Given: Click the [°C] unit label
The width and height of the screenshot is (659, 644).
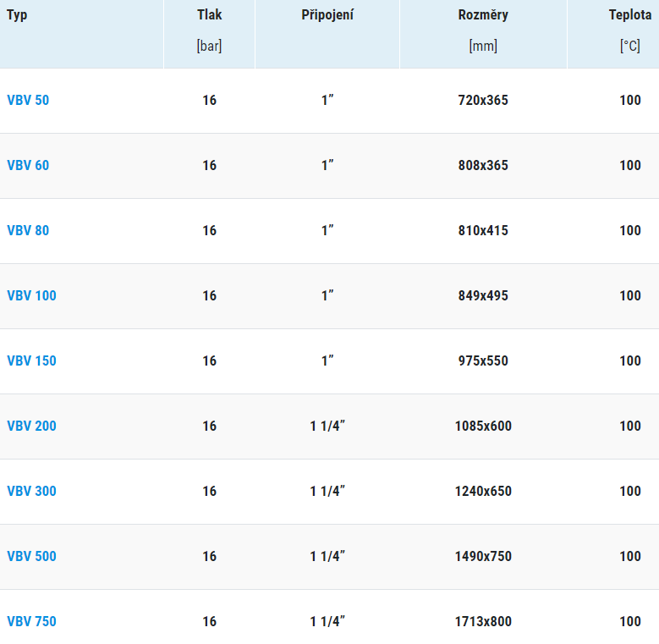Looking at the screenshot, I should (630, 46).
